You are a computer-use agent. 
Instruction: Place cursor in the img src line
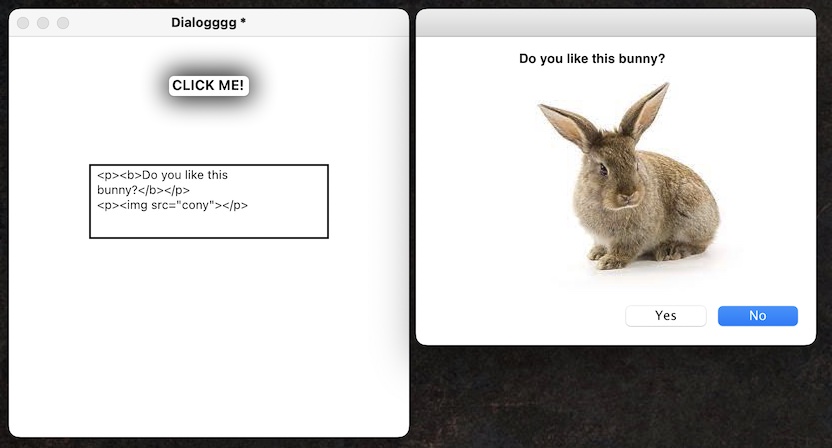172,205
